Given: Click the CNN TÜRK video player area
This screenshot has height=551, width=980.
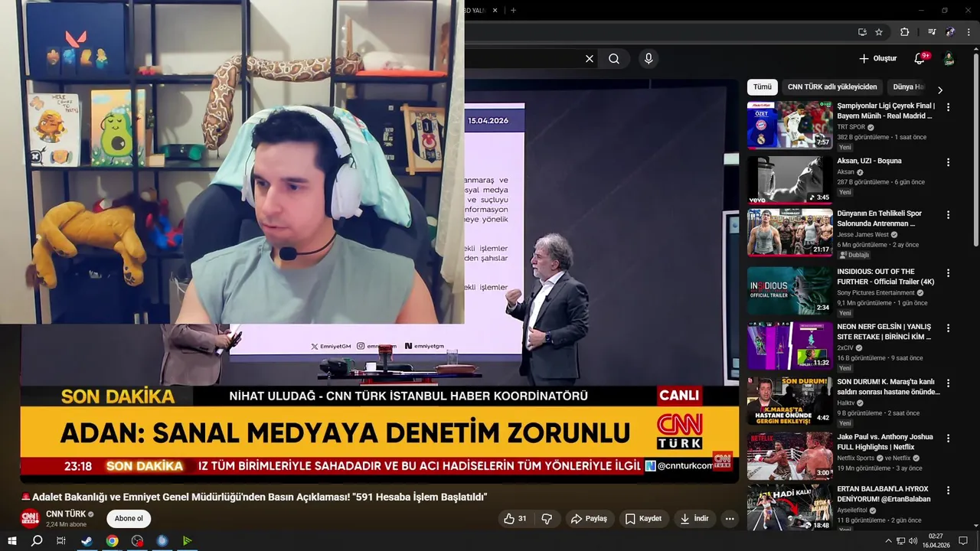Looking at the screenshot, I should 379,279.
